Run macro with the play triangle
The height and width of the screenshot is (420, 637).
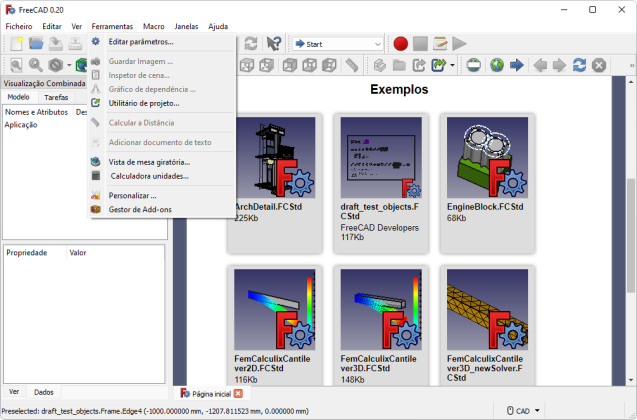point(459,43)
